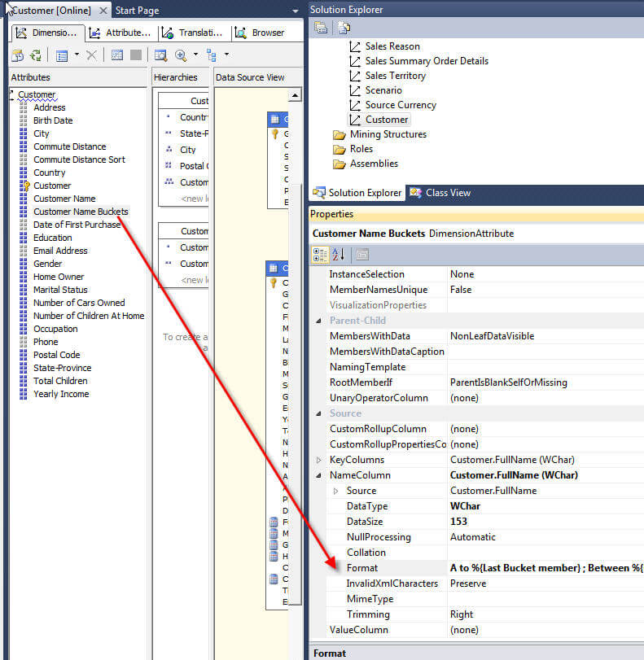Click the Categorized view icon in Properties
The width and height of the screenshot is (644, 660).
coord(320,255)
